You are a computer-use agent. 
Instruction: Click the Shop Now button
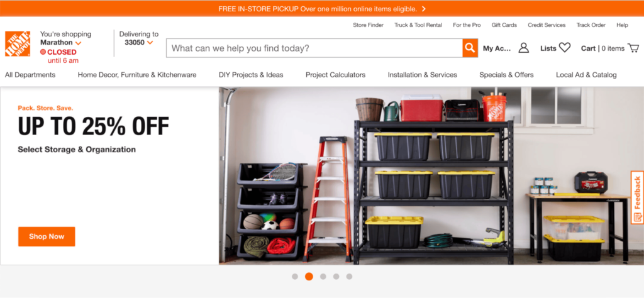tap(47, 236)
